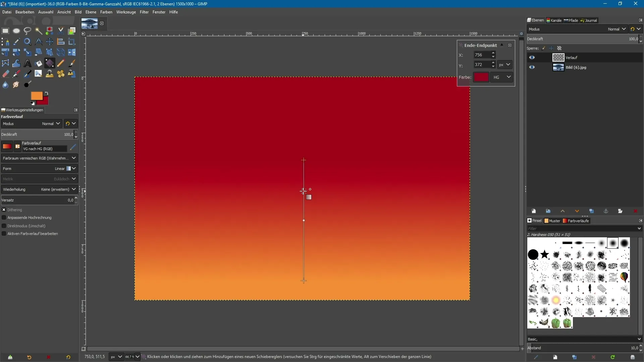The width and height of the screenshot is (644, 362).
Task: Open Farbraum vermischen RGB dropdown
Action: pos(39,158)
